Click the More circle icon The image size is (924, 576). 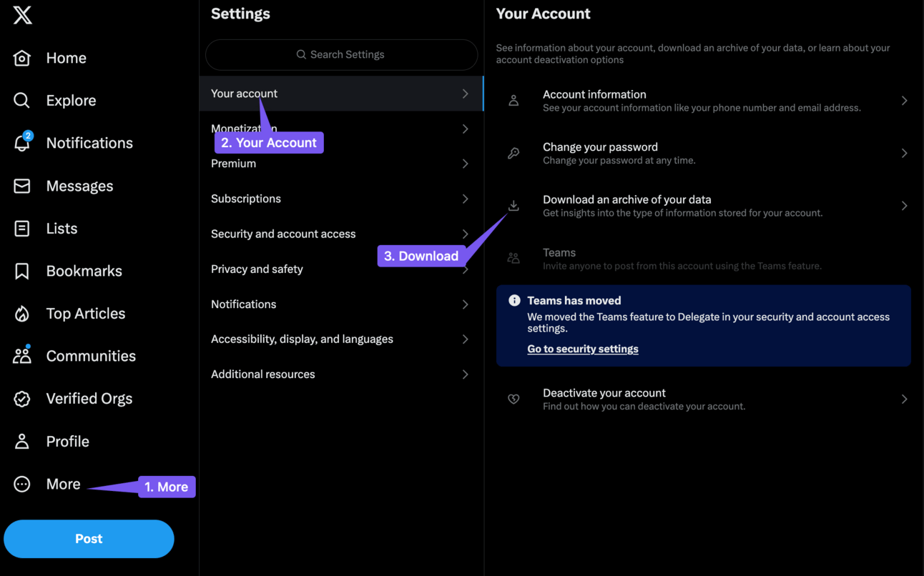[22, 484]
